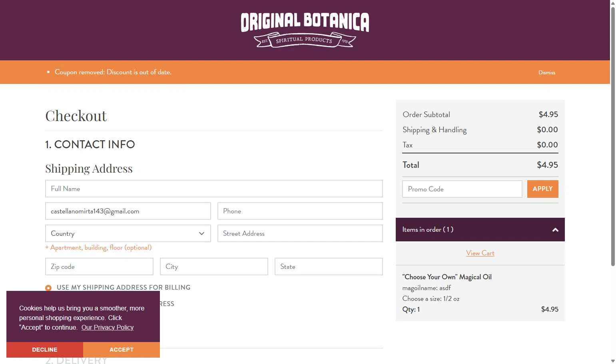Click the Phone input field
This screenshot has width=616, height=364.
pyautogui.click(x=300, y=211)
